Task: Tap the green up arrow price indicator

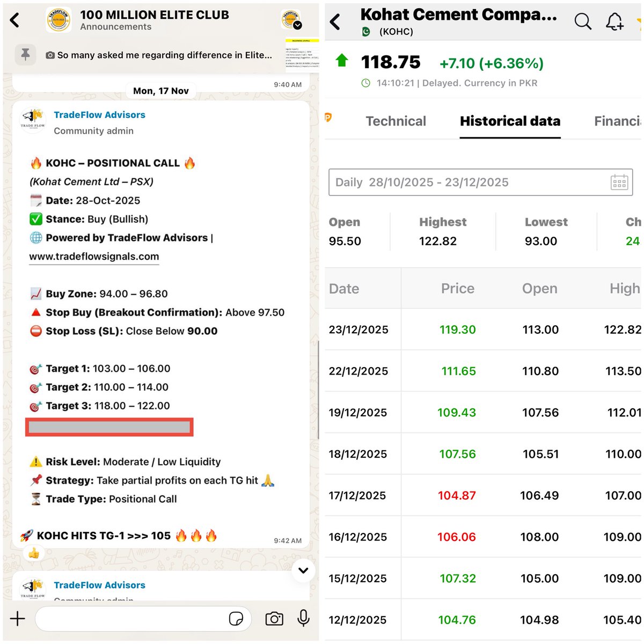Action: pyautogui.click(x=342, y=60)
